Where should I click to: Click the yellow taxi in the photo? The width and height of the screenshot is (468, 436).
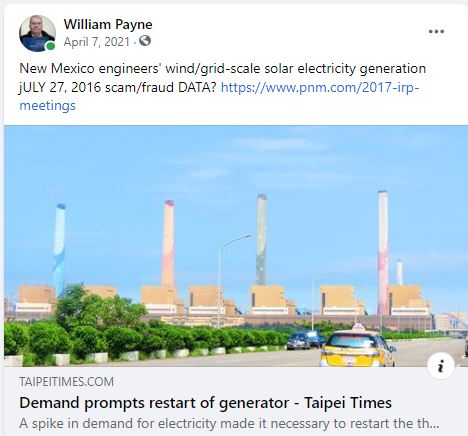click(357, 345)
